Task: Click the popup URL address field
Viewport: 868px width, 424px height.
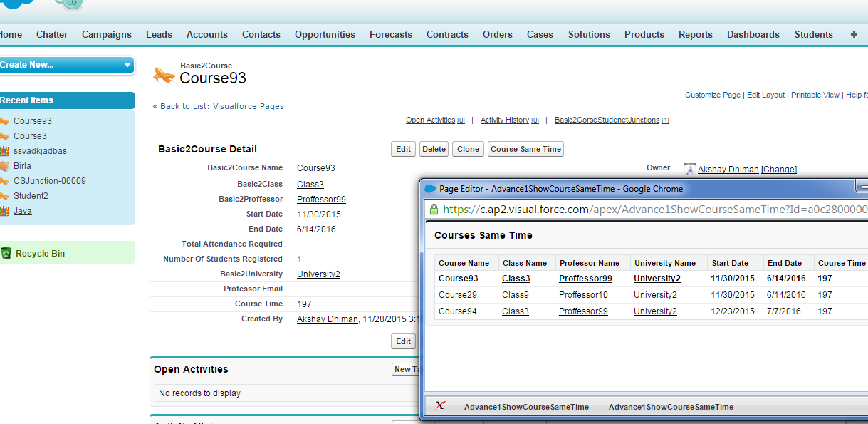Action: coord(641,210)
